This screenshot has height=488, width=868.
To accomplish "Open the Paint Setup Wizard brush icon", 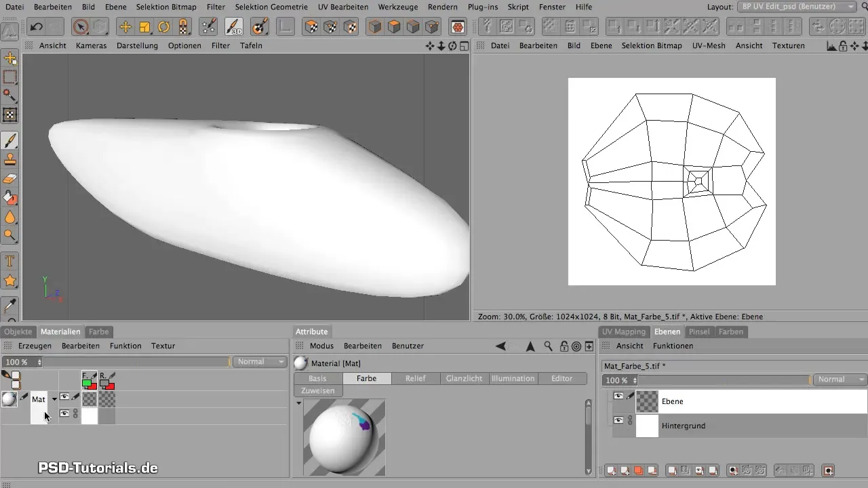I will (x=209, y=27).
